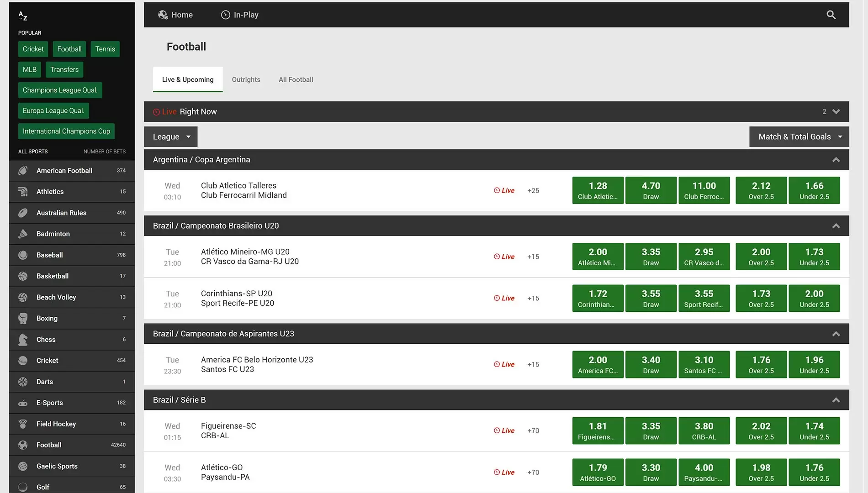Viewport: 868px width, 493px height.
Task: Collapse the Brazil / Série B section
Action: [836, 400]
